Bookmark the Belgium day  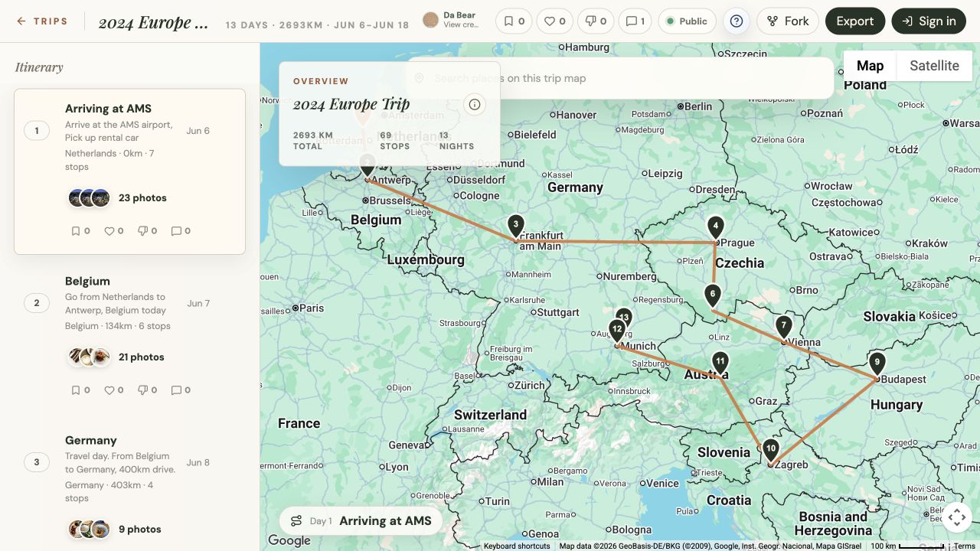coord(80,390)
